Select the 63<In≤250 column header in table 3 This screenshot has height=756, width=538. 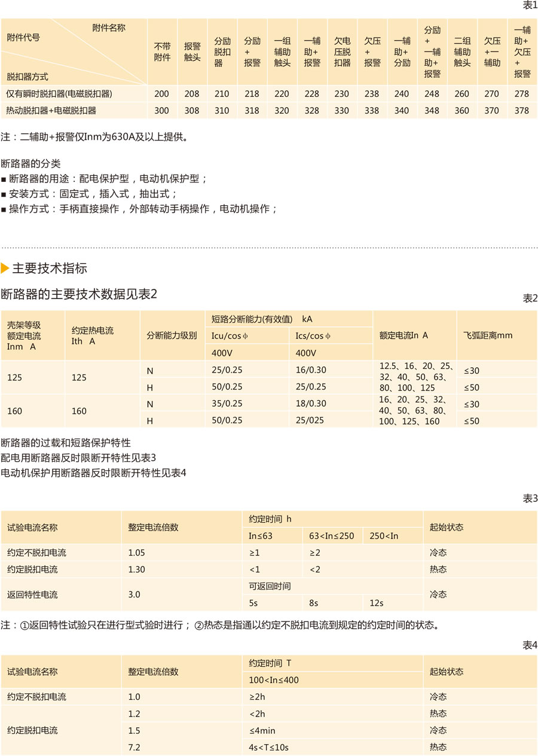pos(332,536)
